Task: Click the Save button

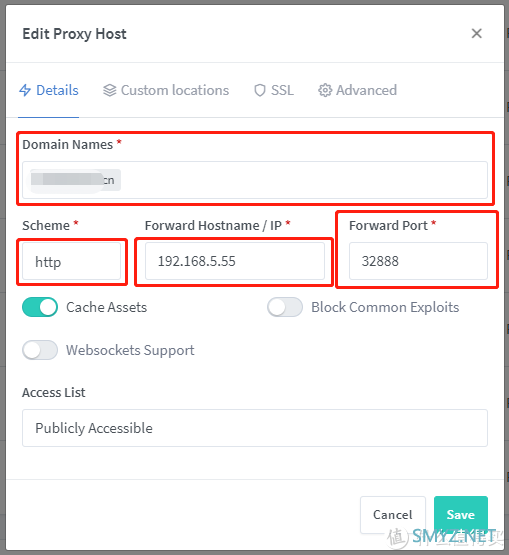Action: coord(461,515)
